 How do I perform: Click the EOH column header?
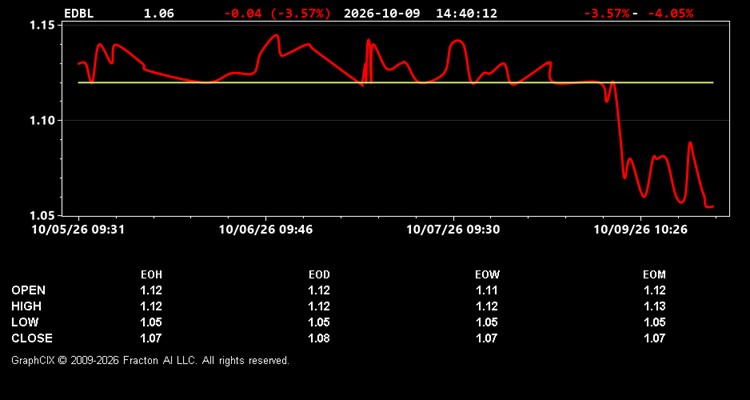151,275
